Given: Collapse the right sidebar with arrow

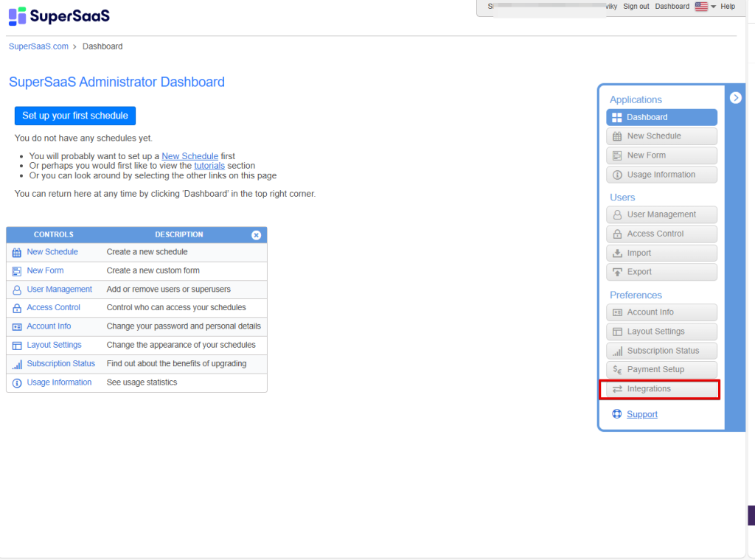Looking at the screenshot, I should [735, 97].
